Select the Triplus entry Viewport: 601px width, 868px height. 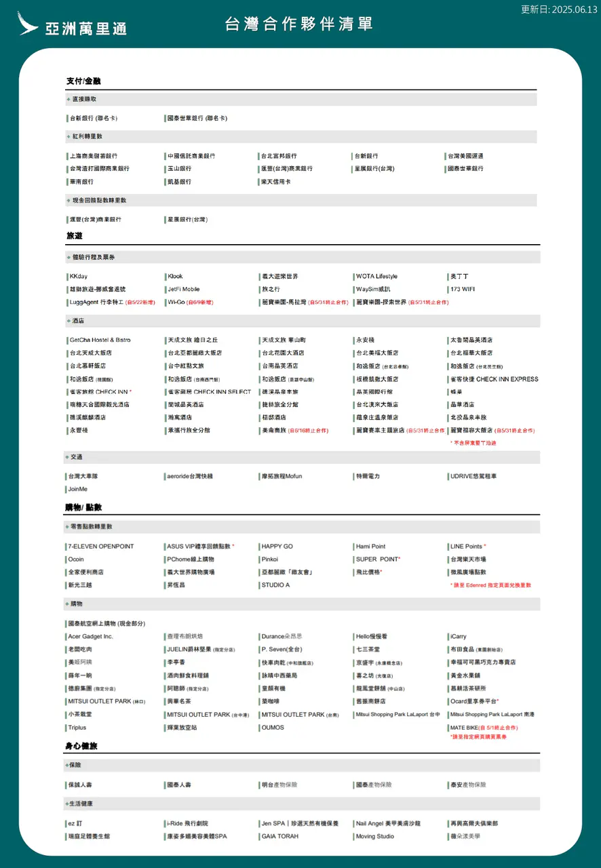point(77,728)
